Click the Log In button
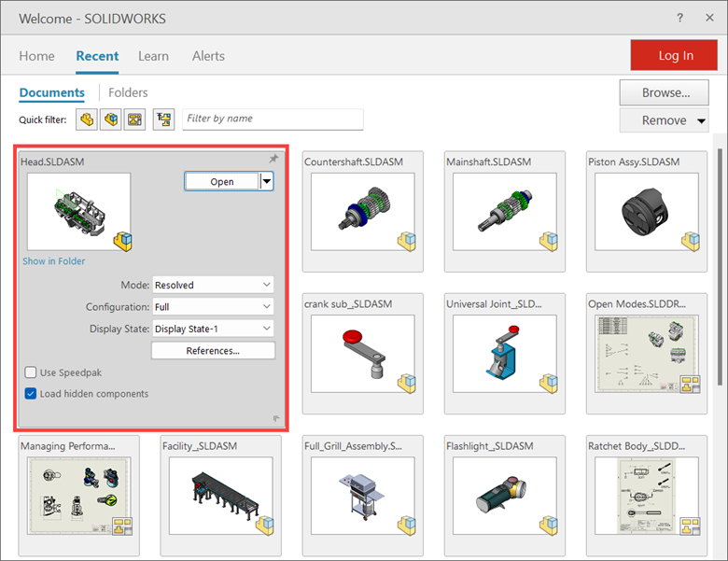Image resolution: width=728 pixels, height=561 pixels. click(674, 55)
